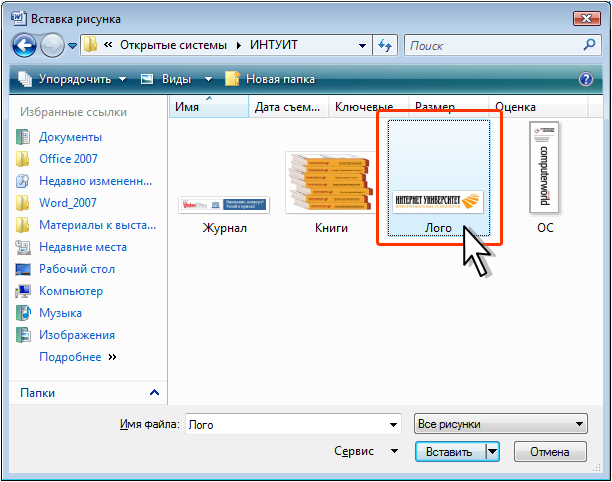The height and width of the screenshot is (482, 612).
Task: Click the Музыка icon
Action: pyautogui.click(x=23, y=313)
